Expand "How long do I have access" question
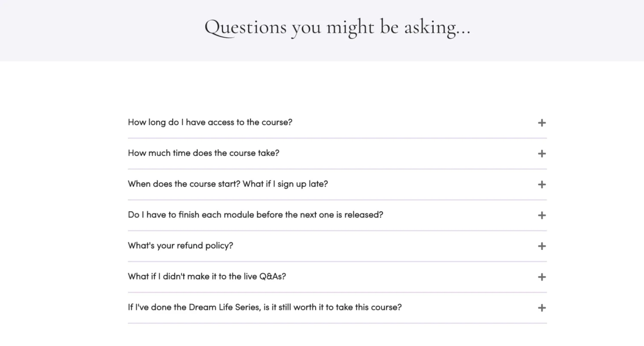Image resolution: width=644 pixels, height=346 pixels. pos(210,122)
